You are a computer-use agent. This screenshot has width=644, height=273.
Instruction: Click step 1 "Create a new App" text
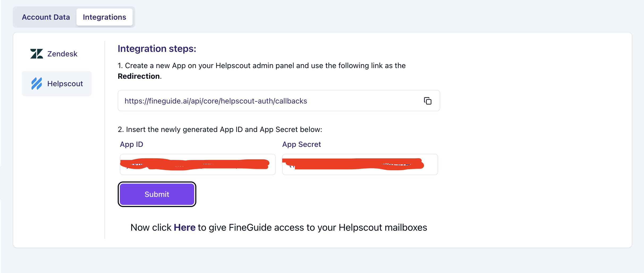pyautogui.click(x=261, y=66)
